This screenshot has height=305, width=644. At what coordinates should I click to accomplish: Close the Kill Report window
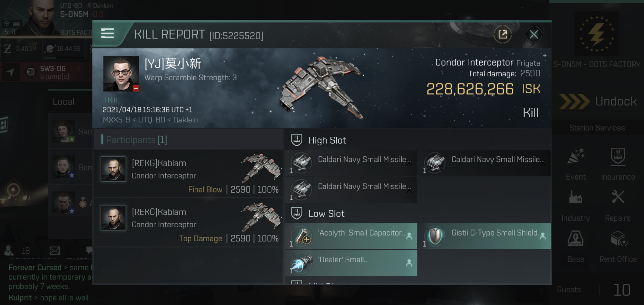(x=534, y=35)
